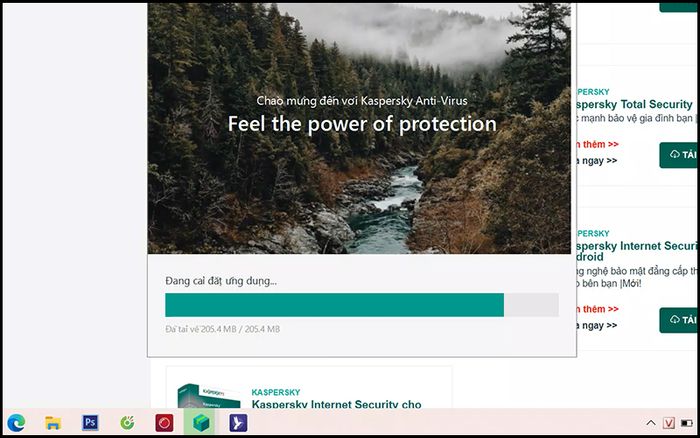Click TẢI button for Kaspersky Total Security
Screen dimensions: 700x438
[679, 155]
